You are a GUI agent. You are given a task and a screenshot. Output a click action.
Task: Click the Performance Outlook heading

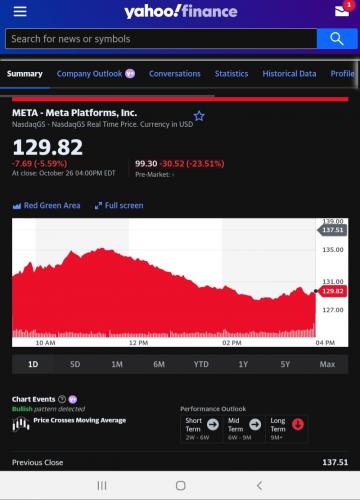[213, 409]
